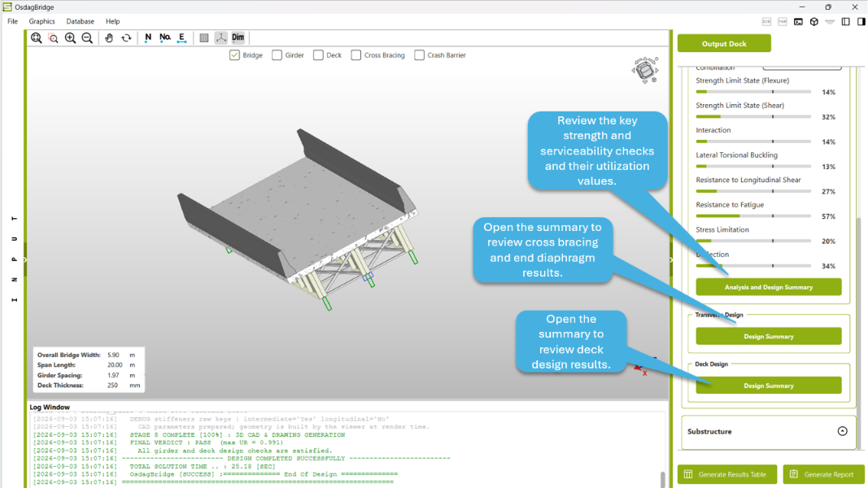Click the 3D cube model view icon
Image resolution: width=868 pixels, height=488 pixels.
[813, 22]
